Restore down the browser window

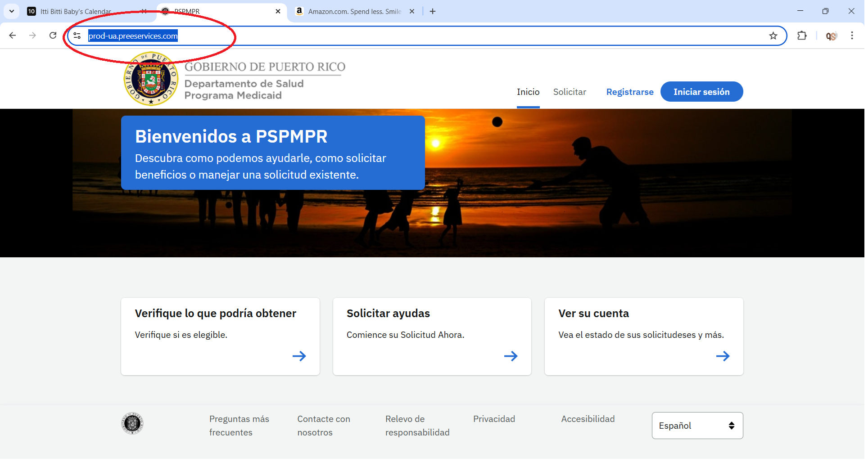(x=825, y=11)
